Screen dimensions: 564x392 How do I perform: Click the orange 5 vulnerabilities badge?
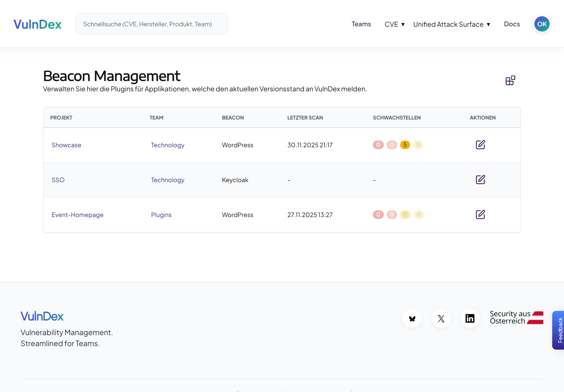click(x=405, y=145)
